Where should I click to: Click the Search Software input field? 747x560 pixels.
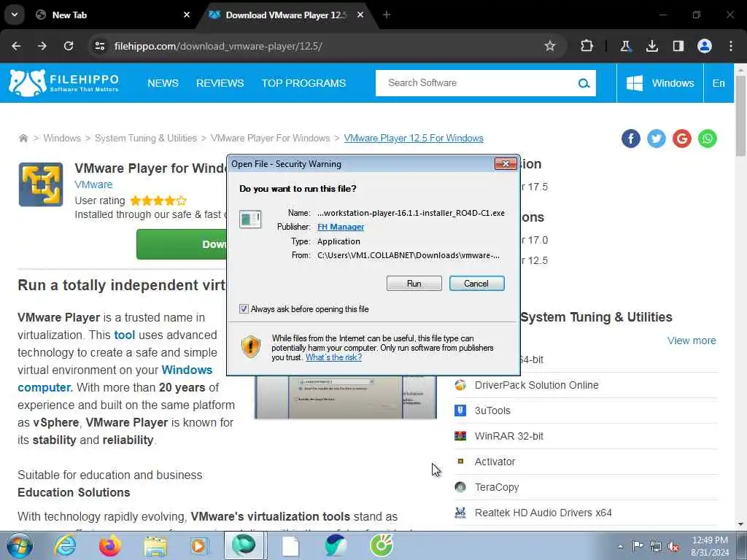(x=476, y=83)
